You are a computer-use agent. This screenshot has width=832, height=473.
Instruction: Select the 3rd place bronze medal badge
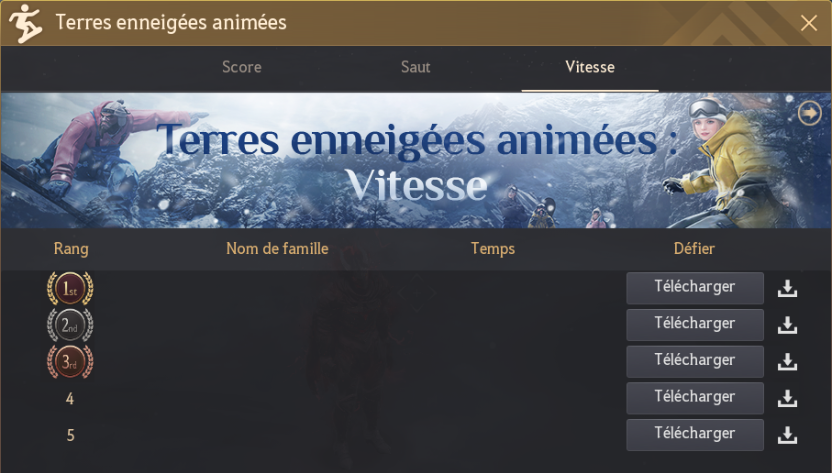[70, 362]
